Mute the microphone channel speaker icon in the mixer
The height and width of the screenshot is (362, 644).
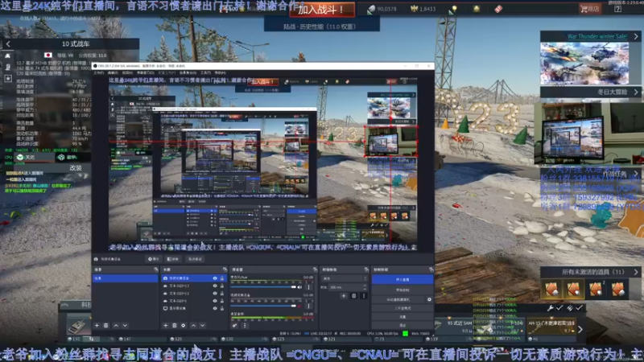(x=299, y=287)
